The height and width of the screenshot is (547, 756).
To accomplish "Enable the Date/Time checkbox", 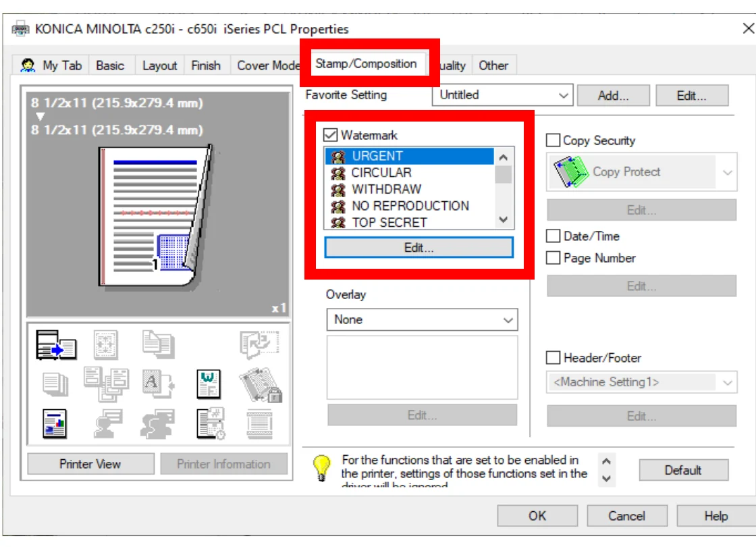I will click(553, 236).
